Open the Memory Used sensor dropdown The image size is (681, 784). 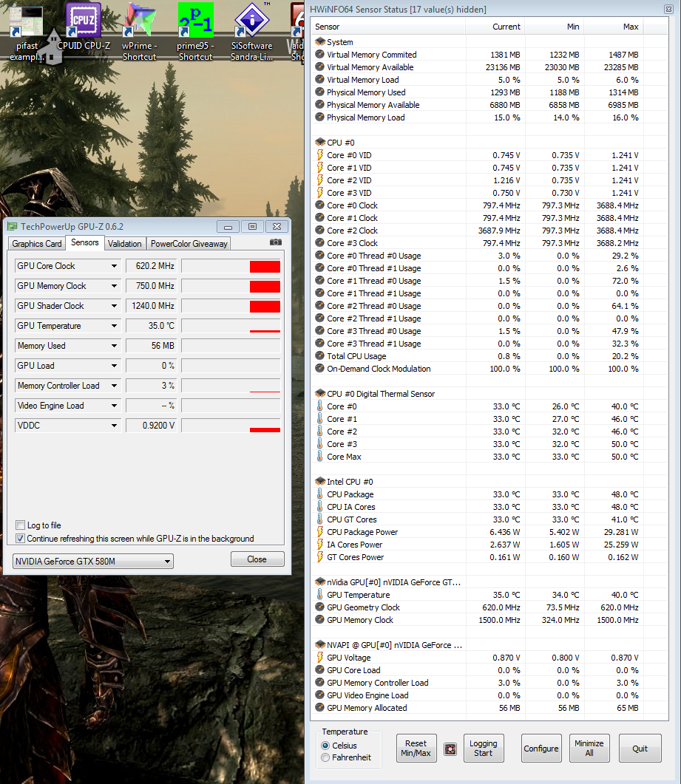point(115,346)
